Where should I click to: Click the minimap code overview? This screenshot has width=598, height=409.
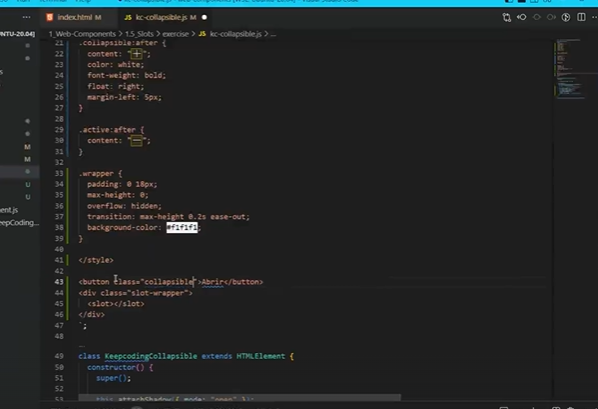[x=570, y=69]
